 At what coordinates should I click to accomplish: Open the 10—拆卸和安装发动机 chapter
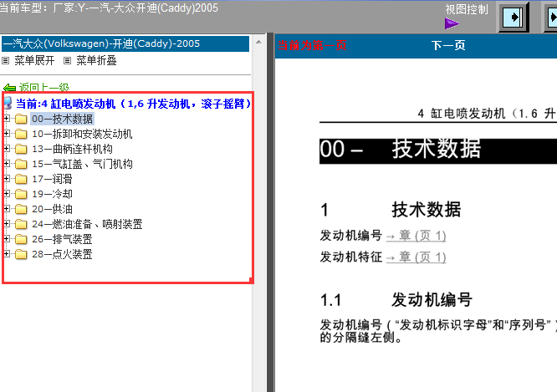coord(82,134)
